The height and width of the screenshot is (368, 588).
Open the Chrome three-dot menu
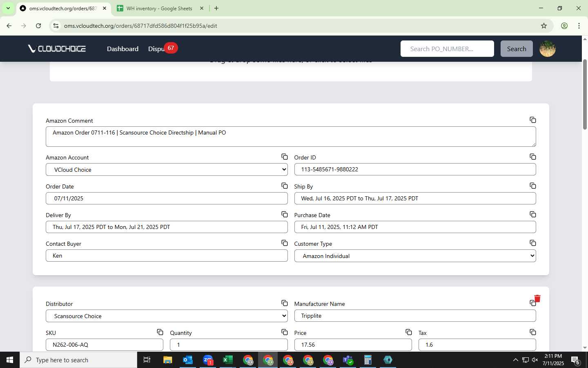[579, 26]
